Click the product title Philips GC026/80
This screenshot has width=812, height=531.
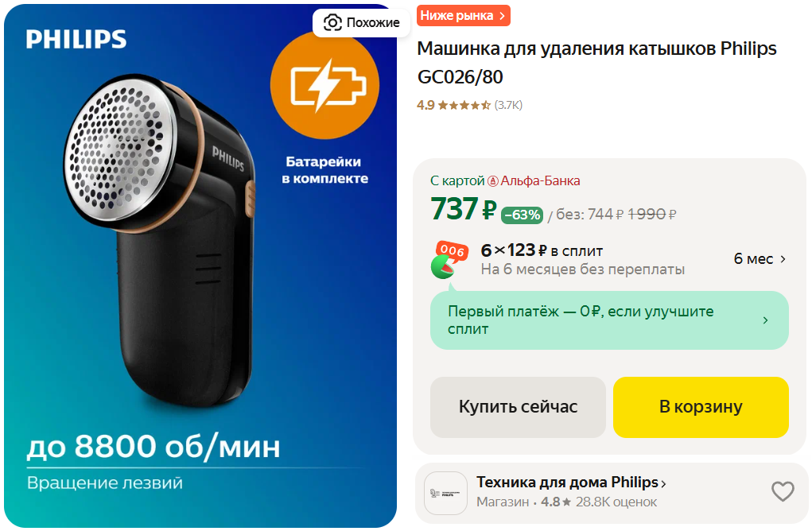(596, 63)
